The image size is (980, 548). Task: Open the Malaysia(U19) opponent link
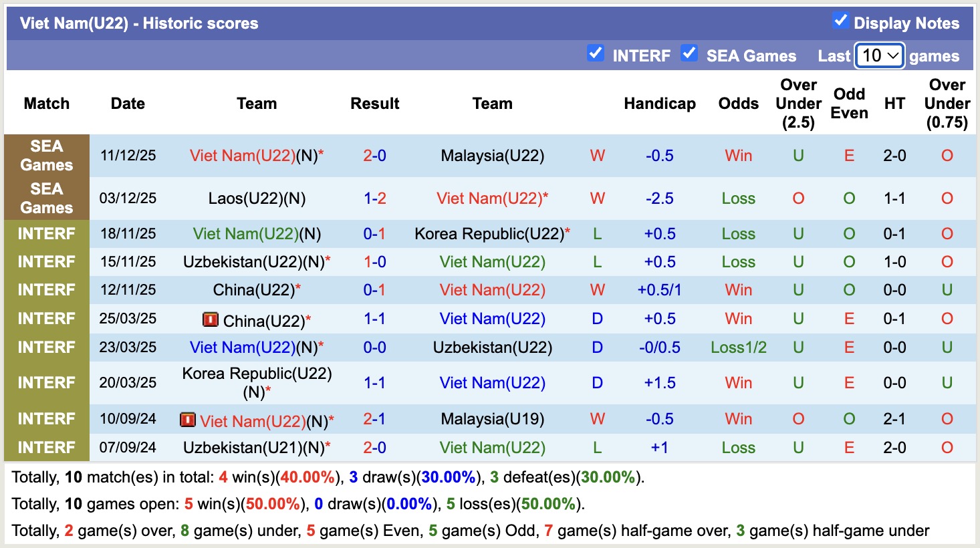click(492, 420)
